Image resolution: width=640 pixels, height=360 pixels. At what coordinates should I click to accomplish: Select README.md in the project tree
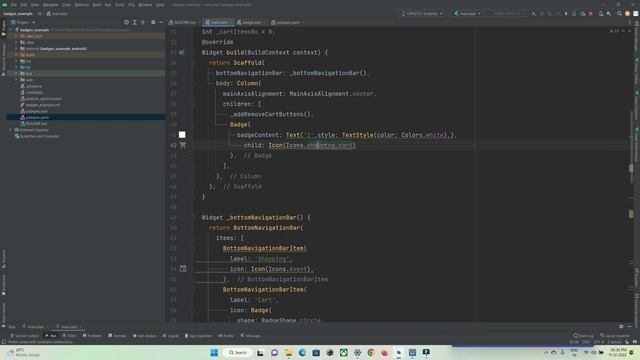tap(36, 124)
